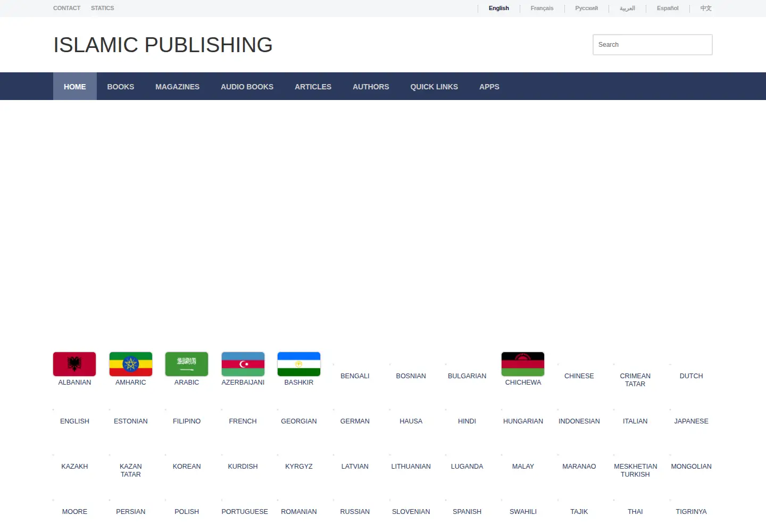Screen dimensions: 766x532
Task: Click the Search input field
Action: 653,45
